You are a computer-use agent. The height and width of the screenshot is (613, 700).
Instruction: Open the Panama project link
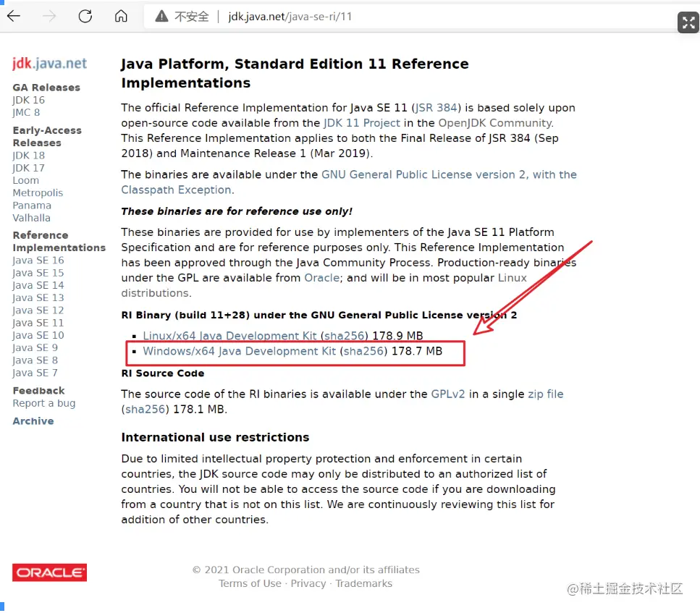click(32, 206)
